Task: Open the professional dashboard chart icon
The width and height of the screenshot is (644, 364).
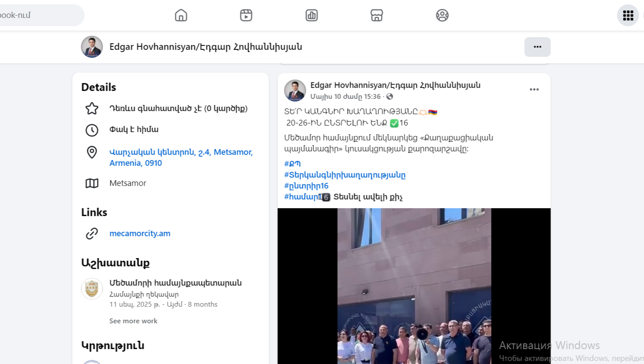Action: point(312,15)
